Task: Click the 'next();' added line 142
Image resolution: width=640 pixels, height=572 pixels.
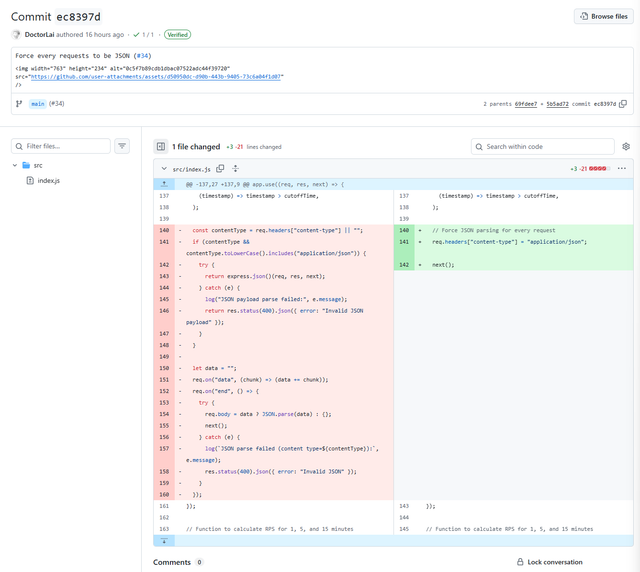Action: [443, 265]
